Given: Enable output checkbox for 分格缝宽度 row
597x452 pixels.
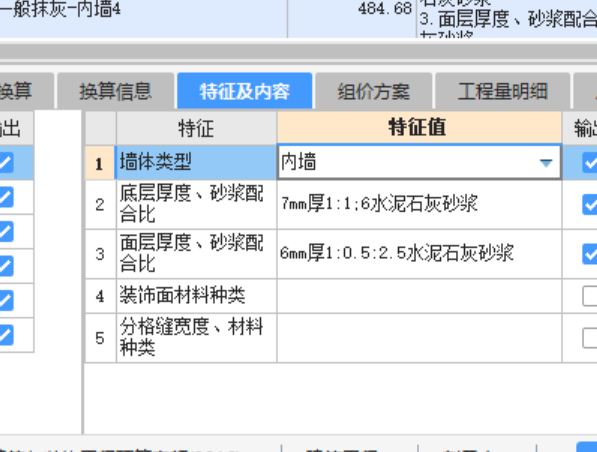Looking at the screenshot, I should click(590, 338).
